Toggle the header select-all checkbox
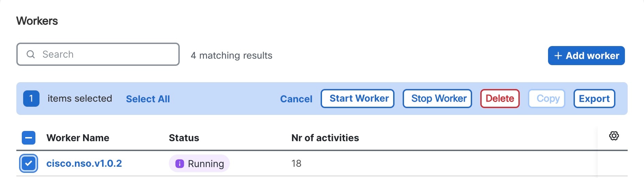This screenshot has height=178, width=644. [29, 138]
